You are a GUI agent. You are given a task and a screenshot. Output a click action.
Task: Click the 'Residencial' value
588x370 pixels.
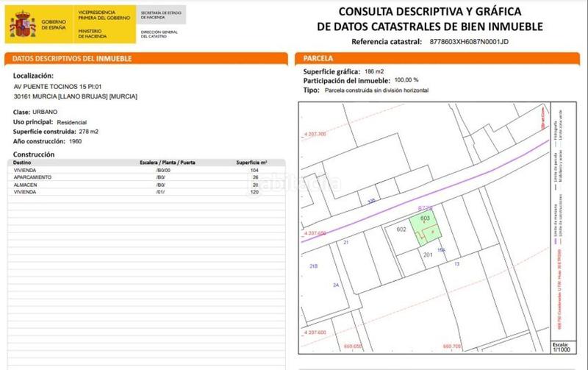[x=71, y=122]
